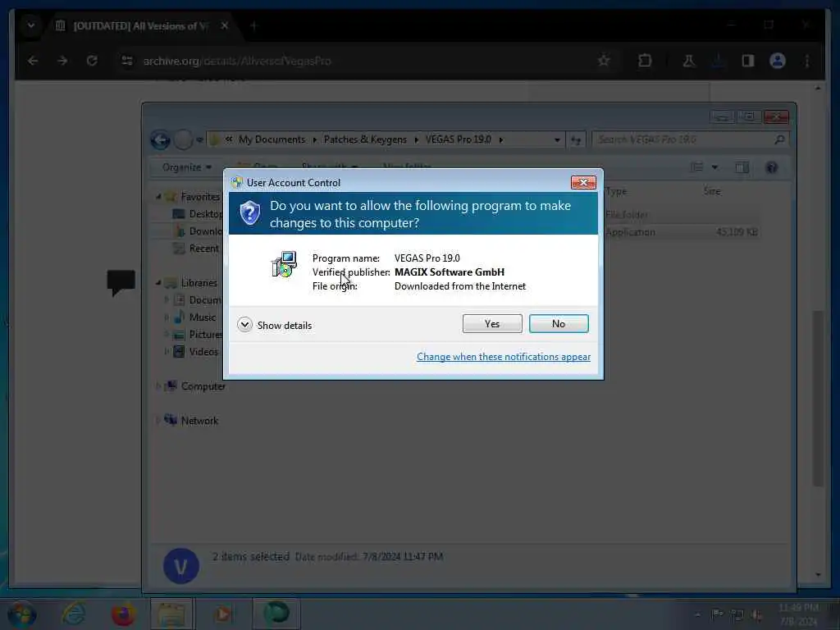
Task: Click Yes in the User Account Control dialog
Action: pyautogui.click(x=492, y=323)
